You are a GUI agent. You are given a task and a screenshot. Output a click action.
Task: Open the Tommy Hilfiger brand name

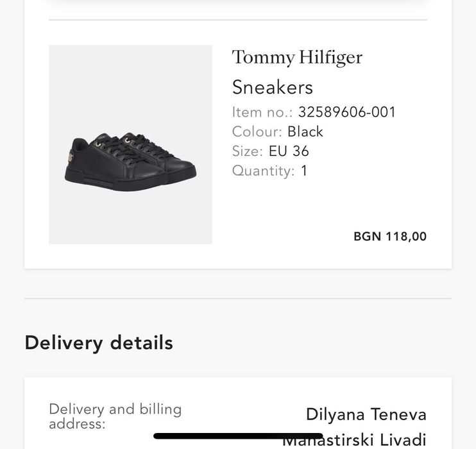click(297, 58)
